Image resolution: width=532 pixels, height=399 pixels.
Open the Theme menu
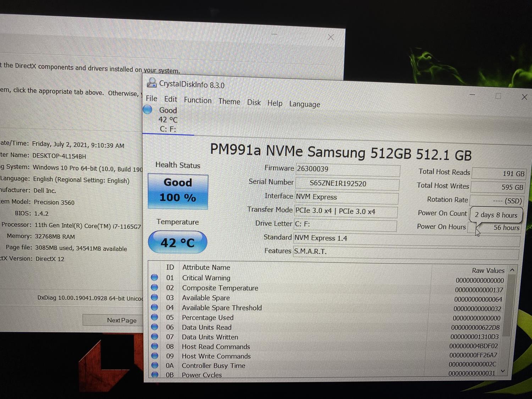[x=229, y=101]
